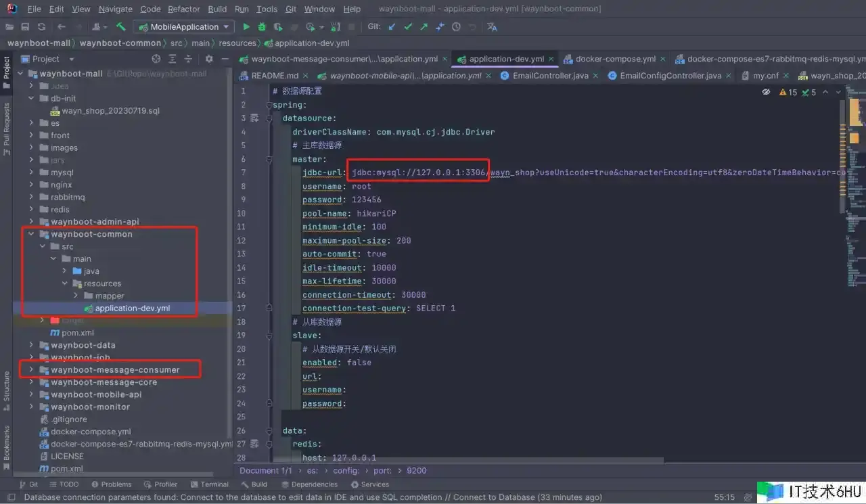Hide the Project panel with minus icon
This screenshot has height=504, width=866.
[225, 59]
